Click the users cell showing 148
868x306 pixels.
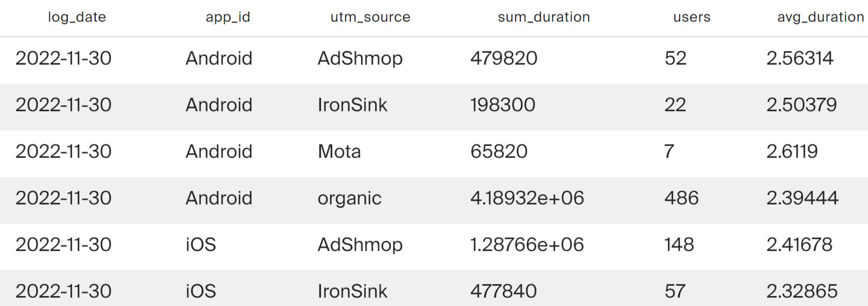click(679, 244)
